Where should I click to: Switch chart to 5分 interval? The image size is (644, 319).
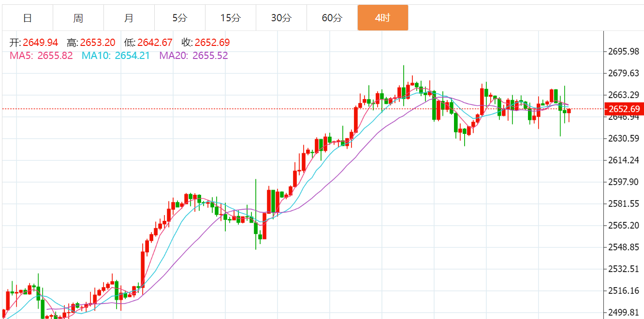click(x=179, y=18)
